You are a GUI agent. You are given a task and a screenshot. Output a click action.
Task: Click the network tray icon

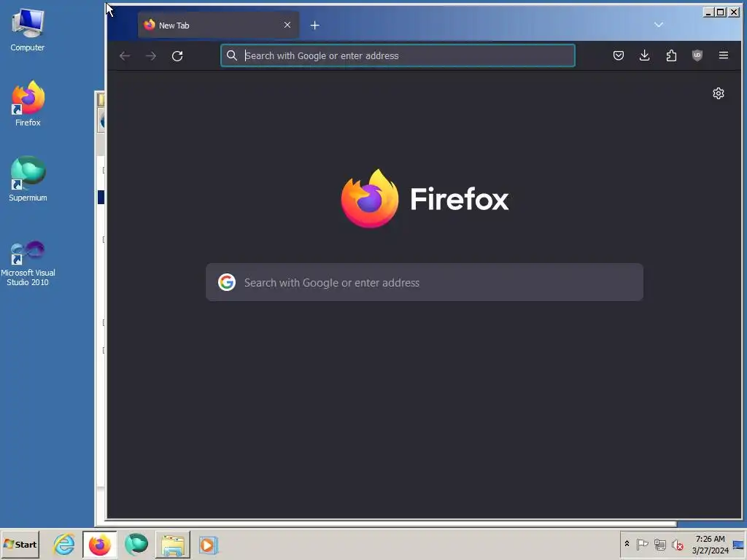(x=659, y=544)
